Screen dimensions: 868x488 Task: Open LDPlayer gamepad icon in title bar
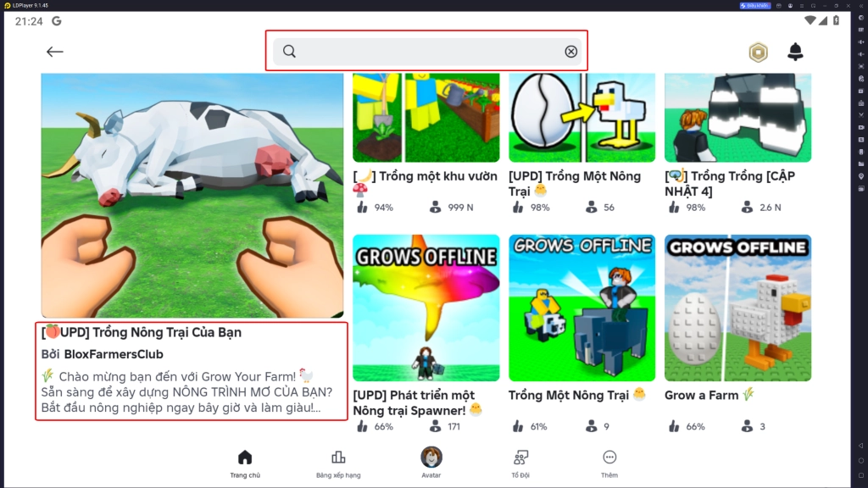tap(779, 6)
